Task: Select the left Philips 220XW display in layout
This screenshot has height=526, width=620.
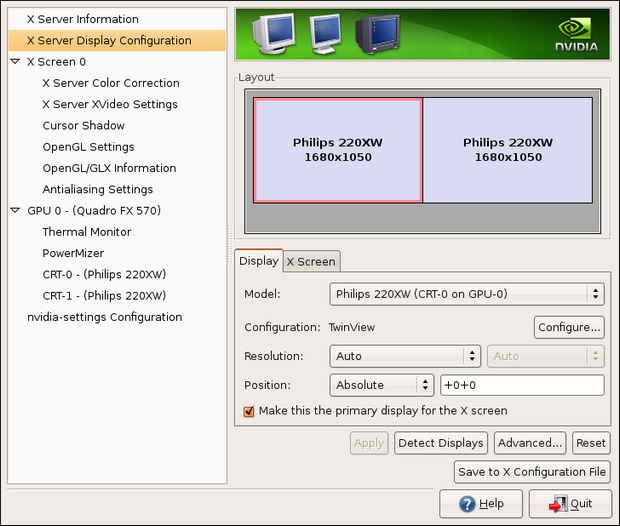Action: click(x=338, y=150)
